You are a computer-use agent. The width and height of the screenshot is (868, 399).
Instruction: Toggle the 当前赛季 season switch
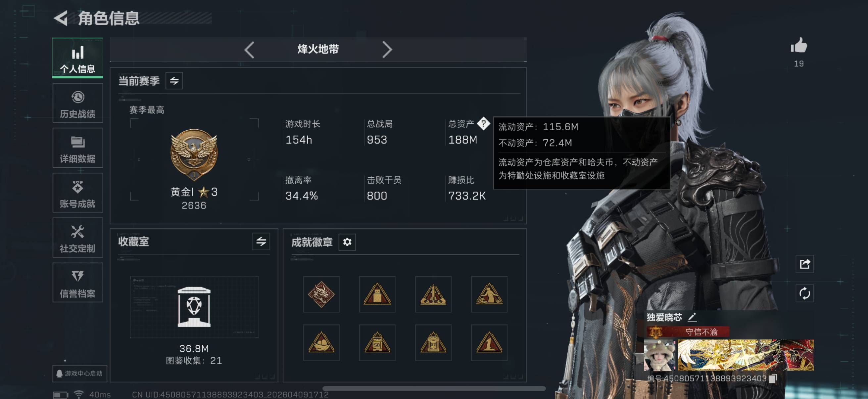174,81
